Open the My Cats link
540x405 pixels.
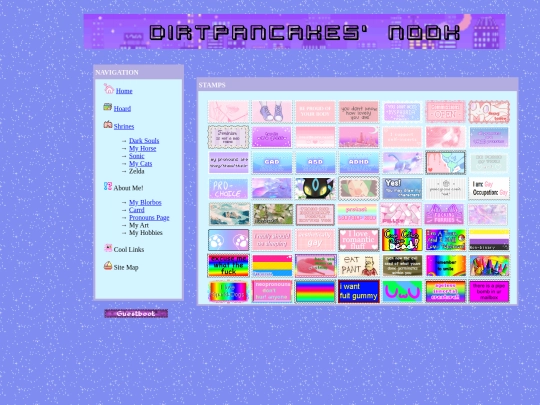pos(141,164)
